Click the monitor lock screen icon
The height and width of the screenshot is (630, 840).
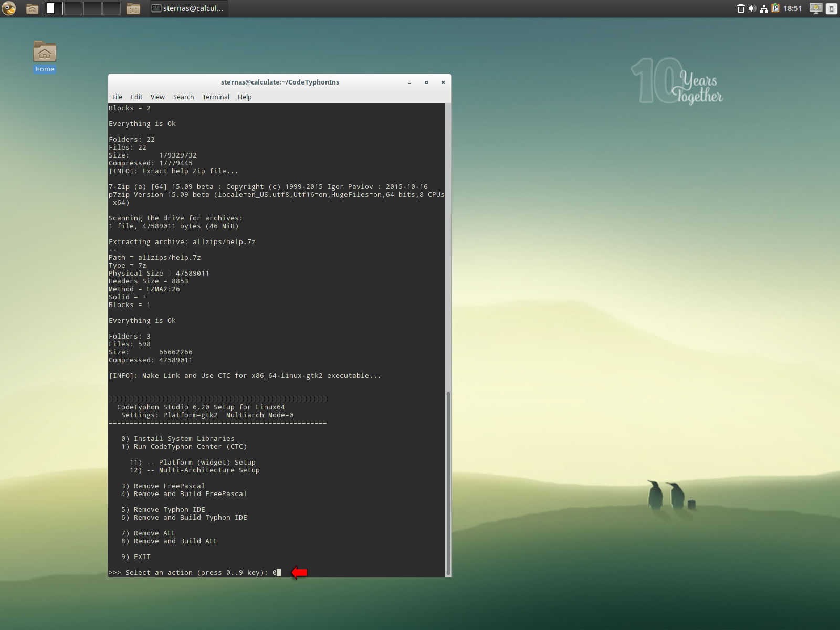815,8
